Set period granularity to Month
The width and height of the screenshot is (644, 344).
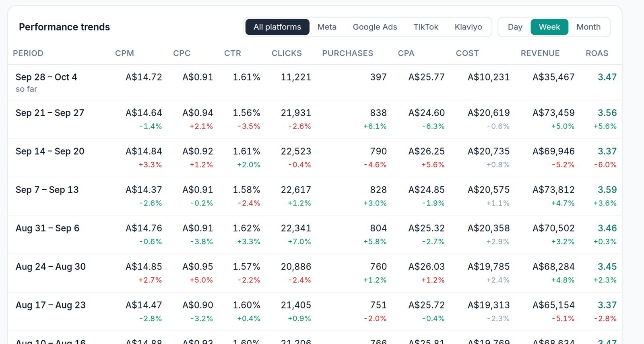(588, 27)
